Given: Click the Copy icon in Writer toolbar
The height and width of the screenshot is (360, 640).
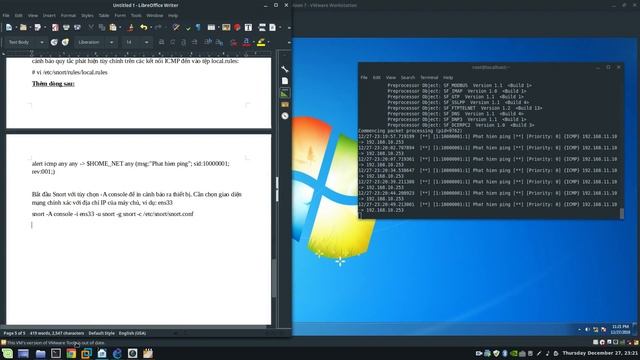Looking at the screenshot, I should 102,27.
